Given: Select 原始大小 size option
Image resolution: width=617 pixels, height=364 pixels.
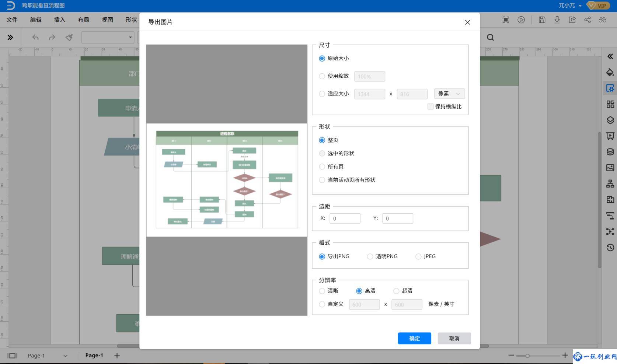Looking at the screenshot, I should [x=334, y=58].
